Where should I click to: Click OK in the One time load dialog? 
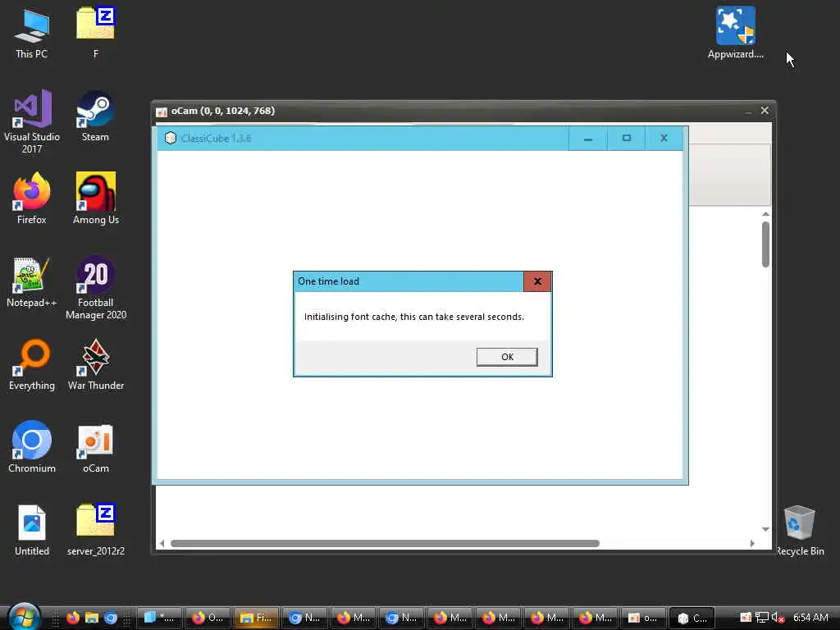coord(507,357)
